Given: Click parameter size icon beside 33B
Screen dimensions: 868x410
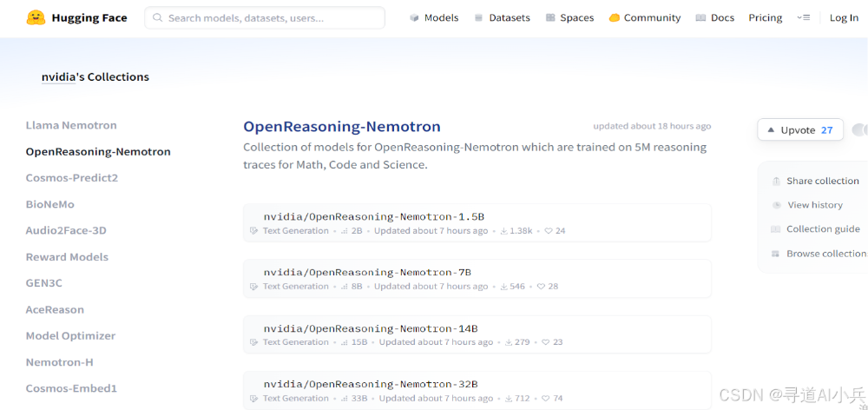Looking at the screenshot, I should [345, 399].
